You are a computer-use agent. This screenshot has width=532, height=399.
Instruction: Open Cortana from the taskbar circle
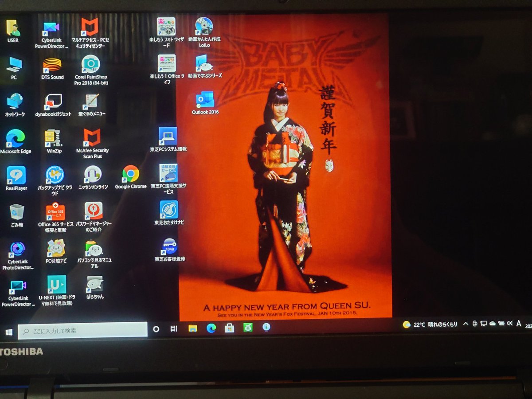(x=156, y=329)
